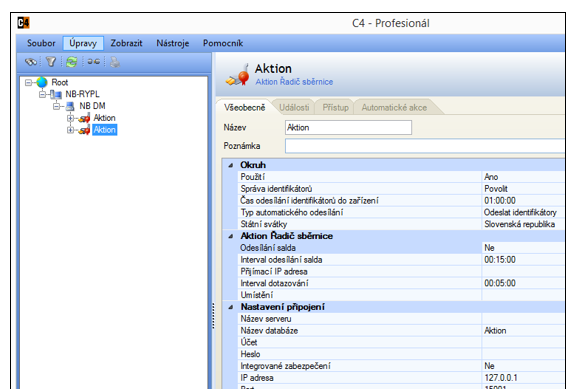572x389 pixels.
Task: Click the Typ automatického odesílání label
Action: pyautogui.click(x=292, y=212)
